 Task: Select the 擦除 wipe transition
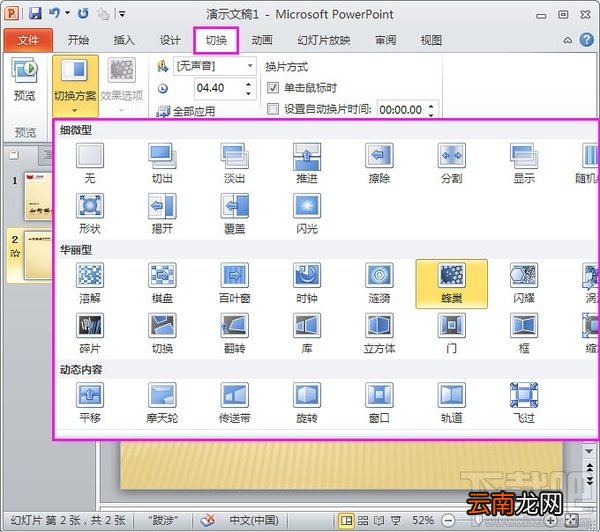point(379,163)
